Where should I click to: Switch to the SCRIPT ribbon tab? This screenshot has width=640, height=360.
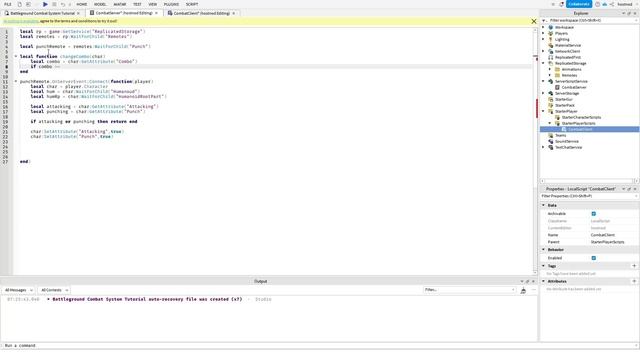coord(192,4)
